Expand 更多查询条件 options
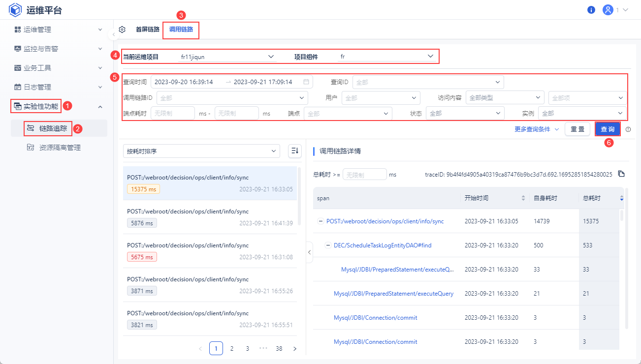 coord(537,129)
